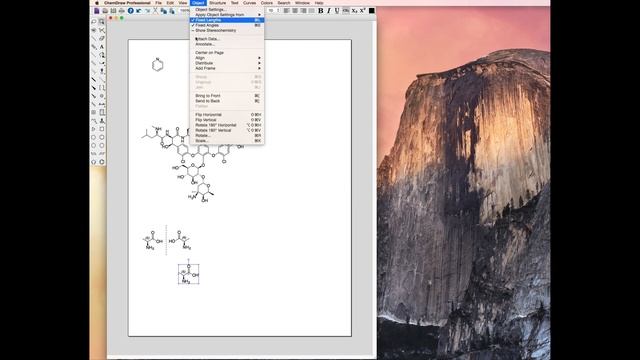
Task: Select the Solid Bond tool
Action: click(x=93, y=38)
